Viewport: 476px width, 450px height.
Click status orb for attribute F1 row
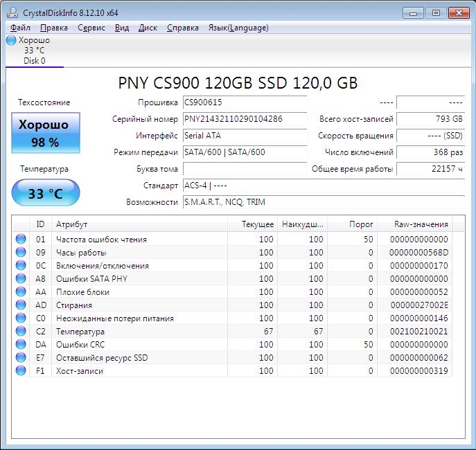[21, 370]
